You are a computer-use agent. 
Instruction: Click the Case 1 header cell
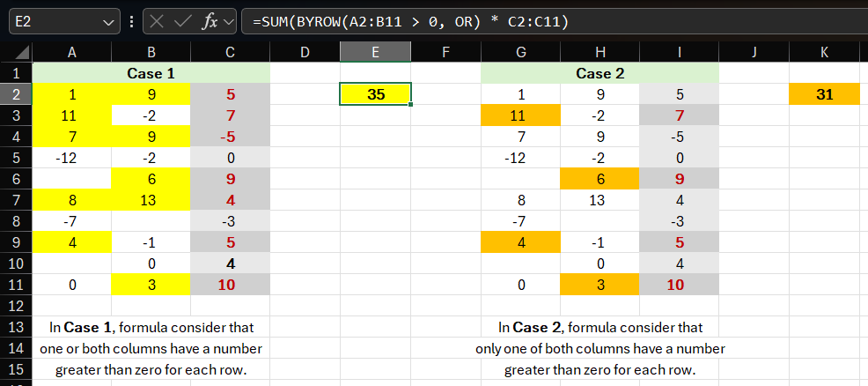pyautogui.click(x=151, y=73)
